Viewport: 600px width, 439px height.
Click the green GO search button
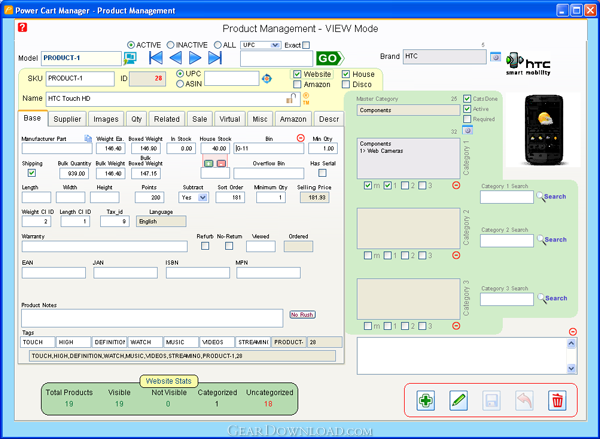[x=330, y=58]
